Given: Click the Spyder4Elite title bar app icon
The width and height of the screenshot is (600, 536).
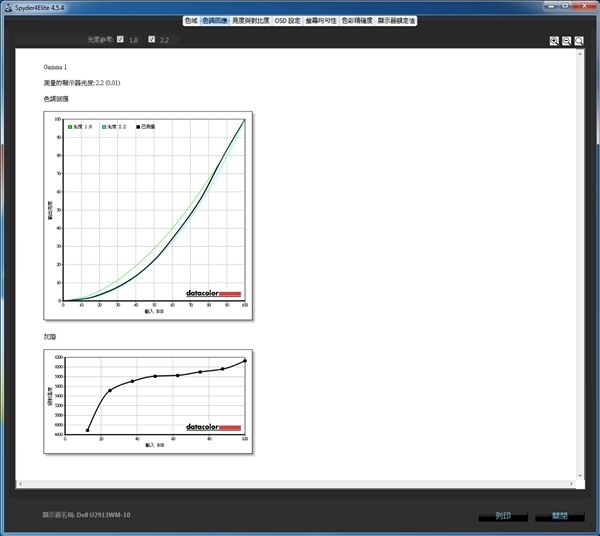Looking at the screenshot, I should tap(8, 7).
